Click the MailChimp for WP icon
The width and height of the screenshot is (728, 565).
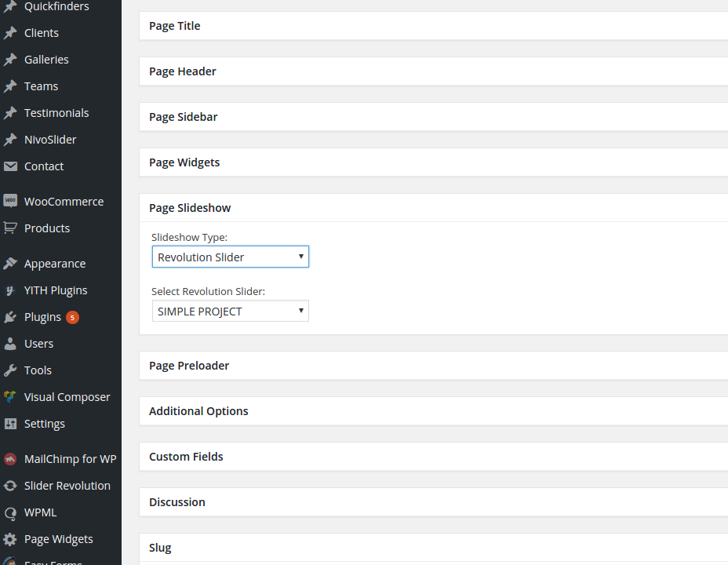(x=10, y=459)
